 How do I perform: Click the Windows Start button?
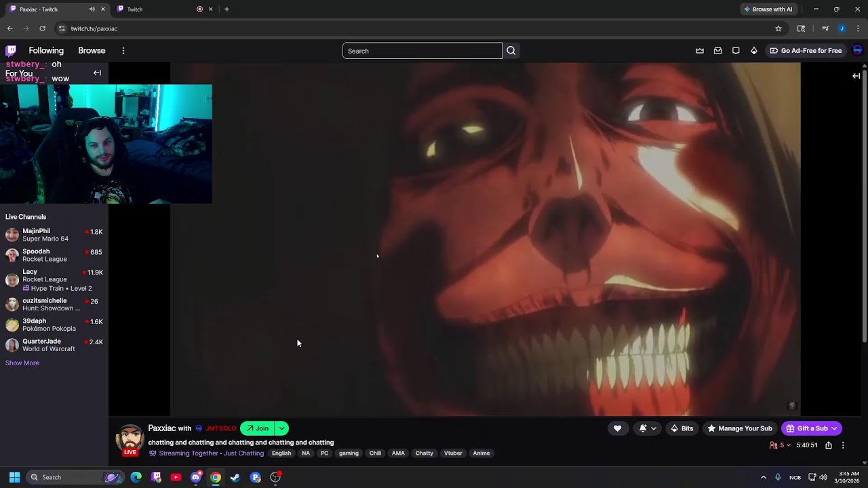click(x=14, y=477)
